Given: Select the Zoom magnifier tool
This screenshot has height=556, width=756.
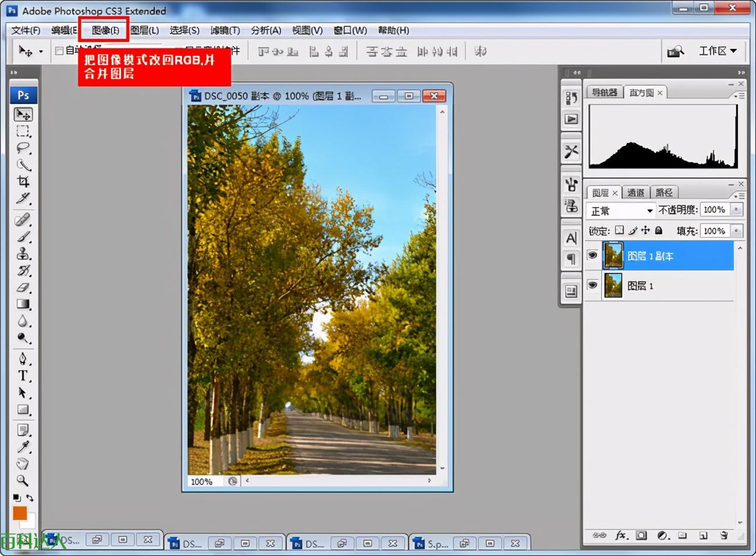Looking at the screenshot, I should [23, 480].
